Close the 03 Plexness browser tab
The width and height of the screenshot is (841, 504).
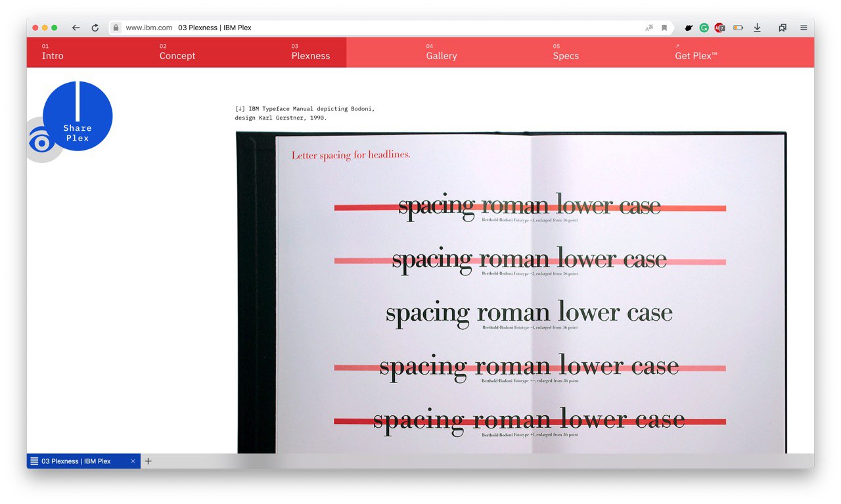(x=133, y=461)
